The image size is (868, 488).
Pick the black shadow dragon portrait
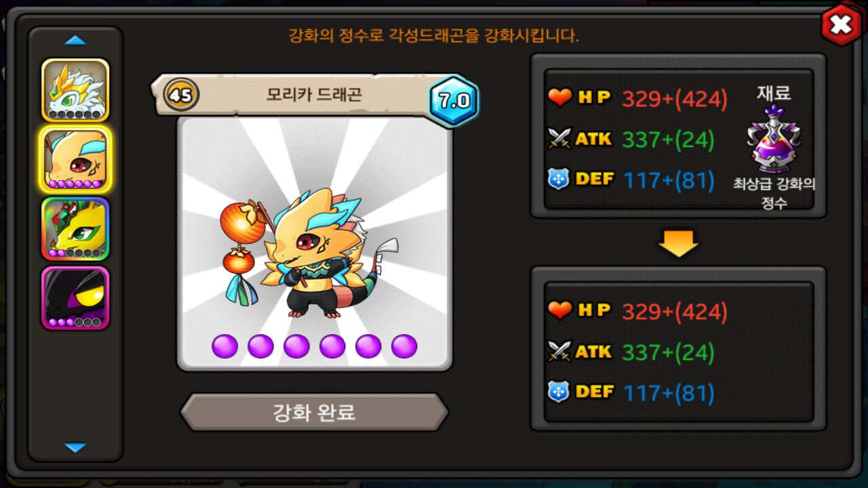click(75, 298)
